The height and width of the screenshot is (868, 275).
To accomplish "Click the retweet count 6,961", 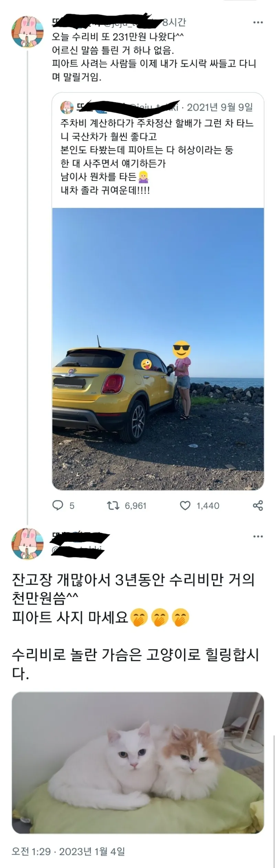I will [x=136, y=506].
